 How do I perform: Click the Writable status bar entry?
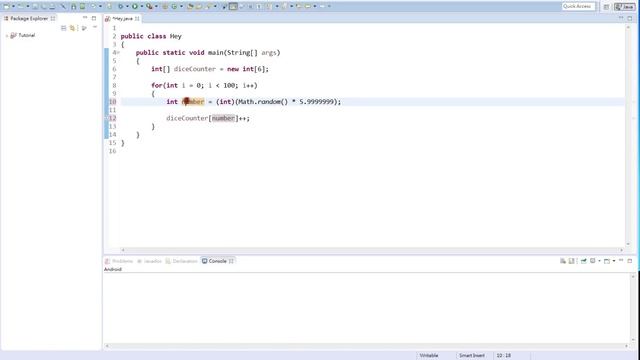(x=429, y=356)
